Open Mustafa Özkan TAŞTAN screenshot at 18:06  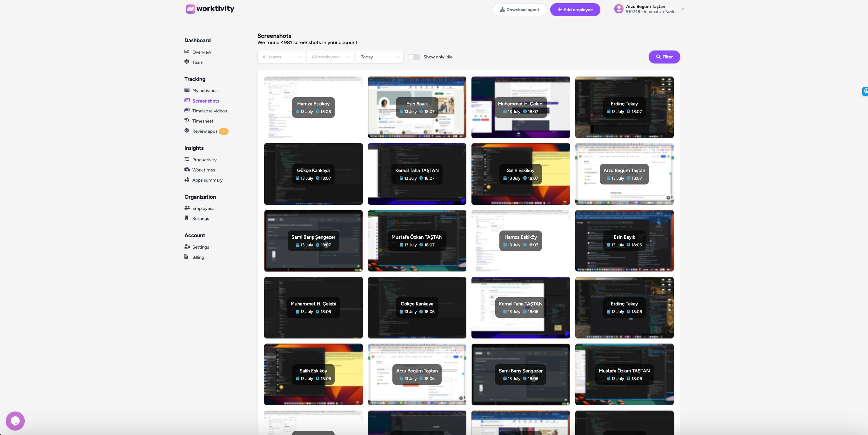point(624,374)
